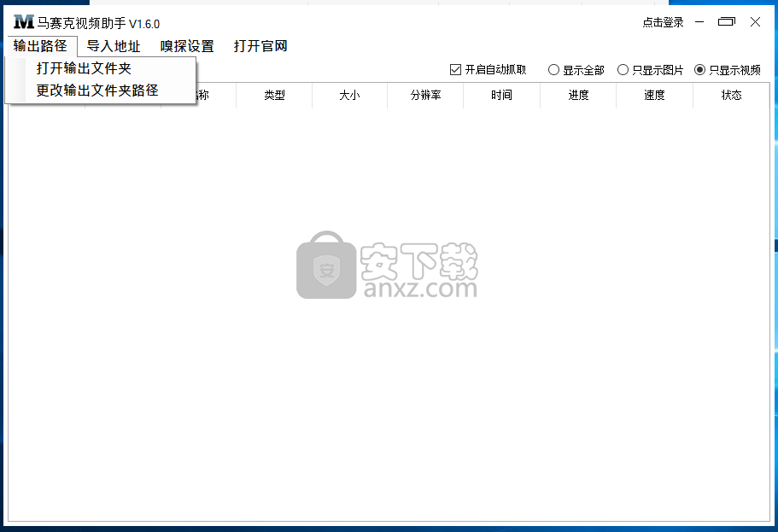Click the 状态 column header

pos(731,96)
